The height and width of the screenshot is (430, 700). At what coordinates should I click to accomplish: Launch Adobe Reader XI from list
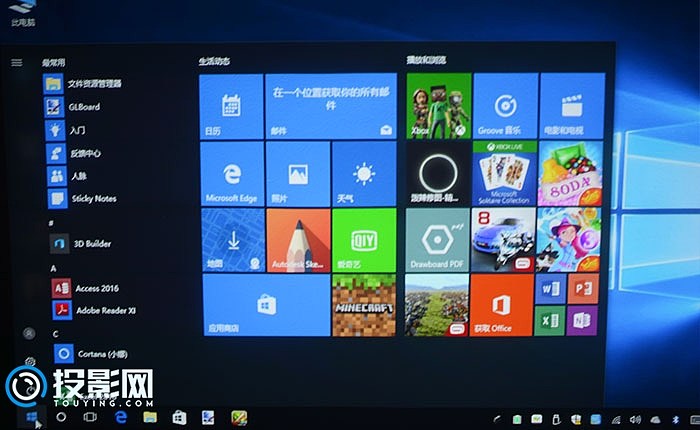point(94,310)
